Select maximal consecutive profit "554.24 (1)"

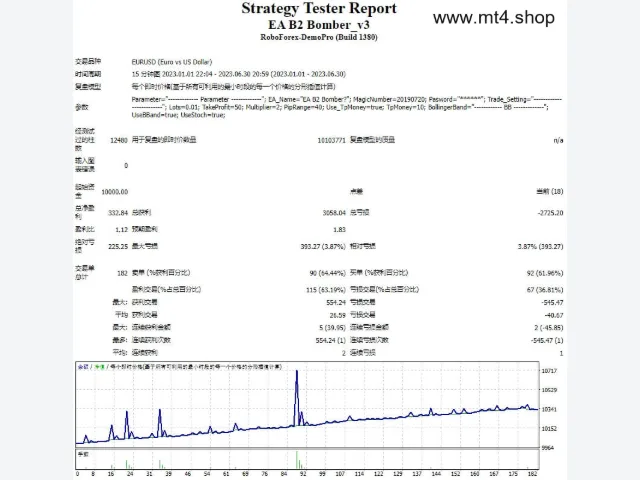click(331, 340)
